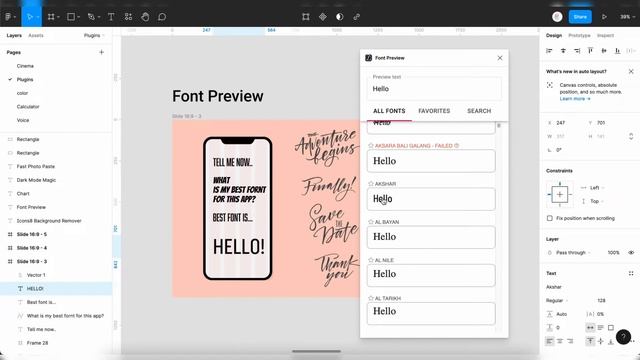Click the align horizontal centers icon

563,51
